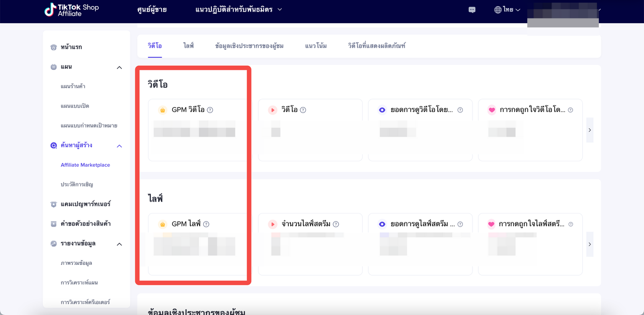Open ประวัติการเชิญ in the sidebar
The height and width of the screenshot is (315, 644).
coord(76,184)
